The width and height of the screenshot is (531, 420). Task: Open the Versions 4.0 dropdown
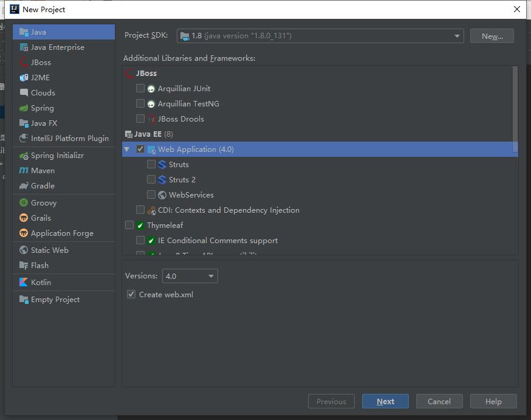click(190, 276)
